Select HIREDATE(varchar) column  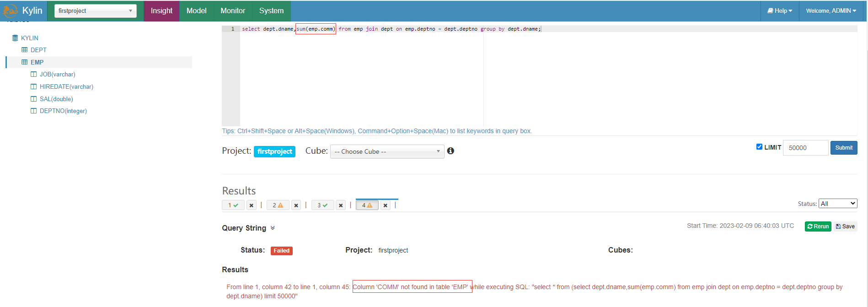click(66, 86)
